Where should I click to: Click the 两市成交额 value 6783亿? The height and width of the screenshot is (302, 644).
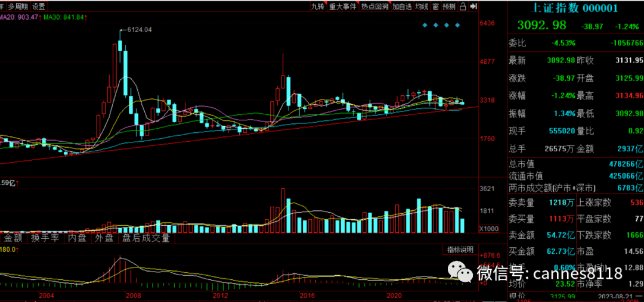pyautogui.click(x=630, y=188)
